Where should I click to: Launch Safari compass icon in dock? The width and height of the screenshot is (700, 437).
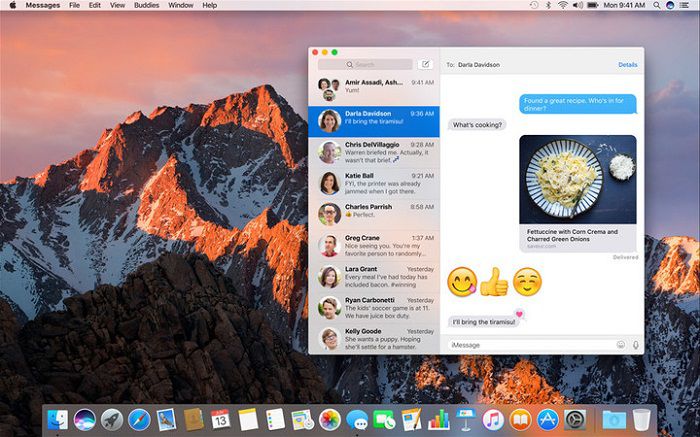pos(139,420)
